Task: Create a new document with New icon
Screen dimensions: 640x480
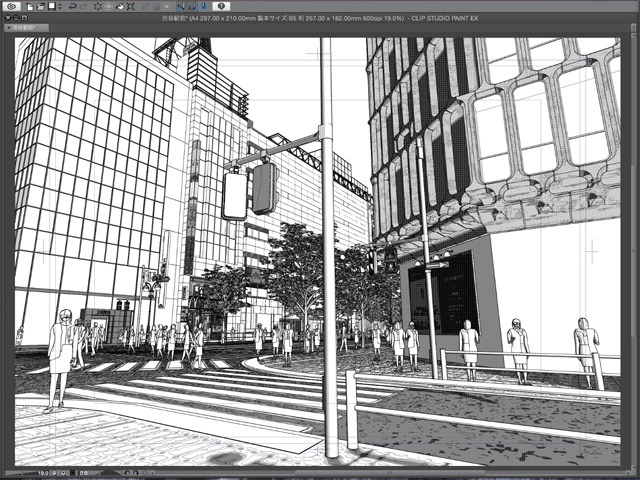Action: [30, 7]
